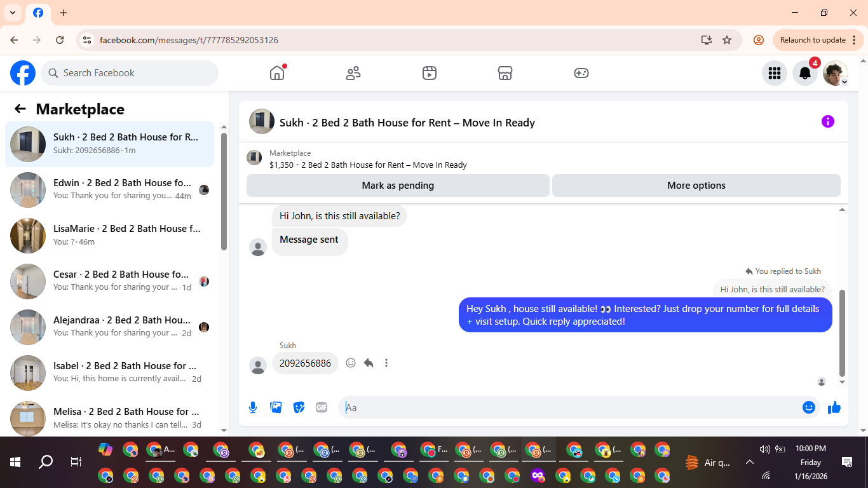React to Sukh's 2092656886 message

tap(351, 363)
